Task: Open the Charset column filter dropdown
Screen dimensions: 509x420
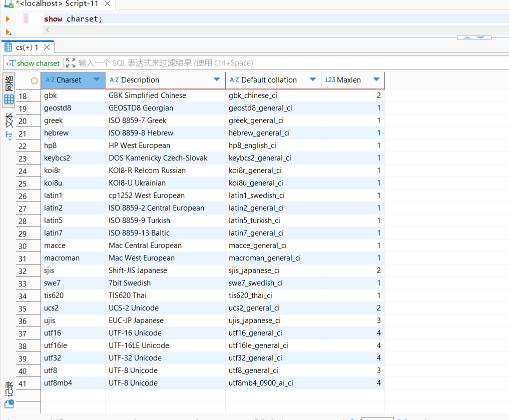Action: point(97,79)
